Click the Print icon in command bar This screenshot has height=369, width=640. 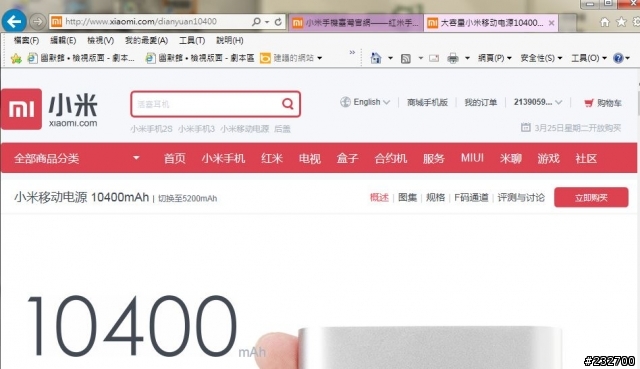453,59
